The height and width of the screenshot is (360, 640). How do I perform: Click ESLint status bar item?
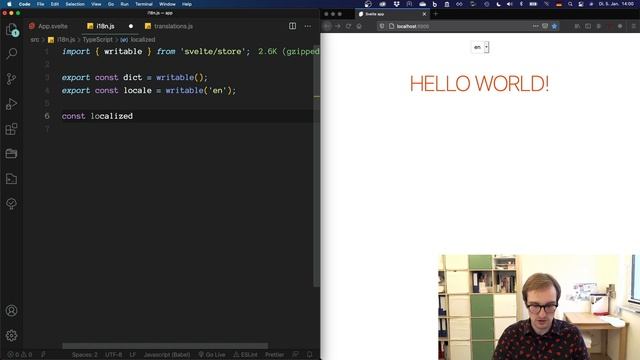(x=245, y=355)
